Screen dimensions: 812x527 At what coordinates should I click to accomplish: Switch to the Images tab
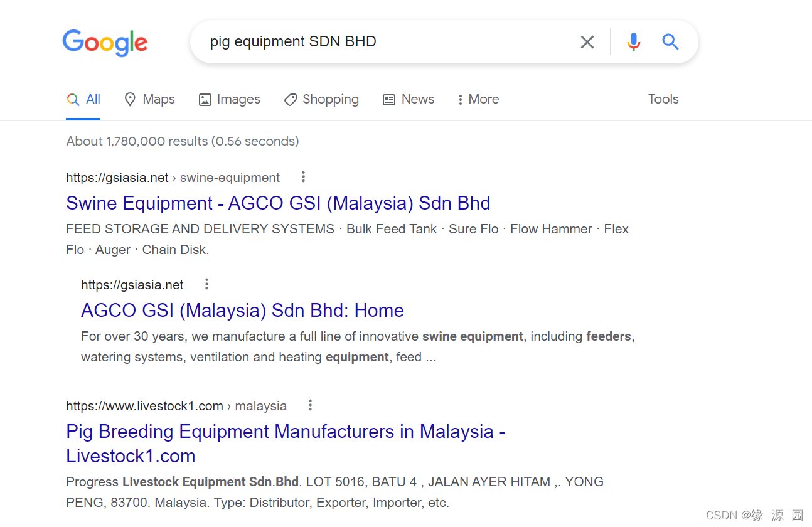click(x=229, y=99)
